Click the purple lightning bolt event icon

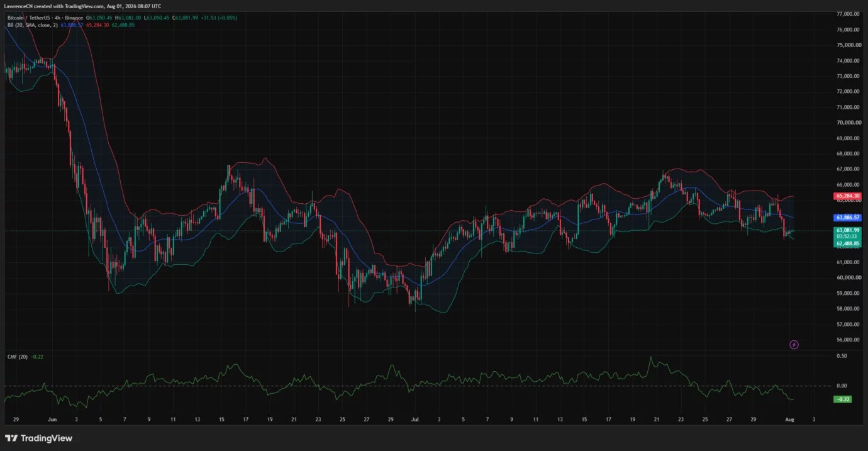pos(794,345)
